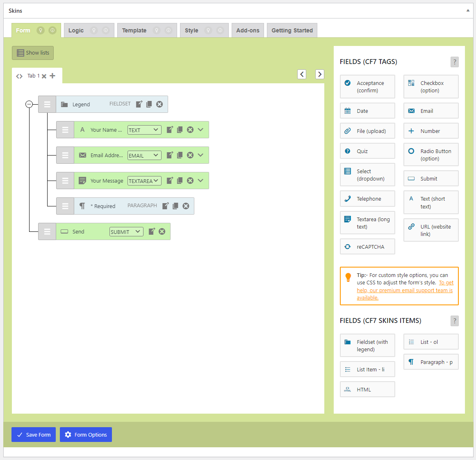Edit the Your Name text field
The width and height of the screenshot is (476, 460).
170,130
